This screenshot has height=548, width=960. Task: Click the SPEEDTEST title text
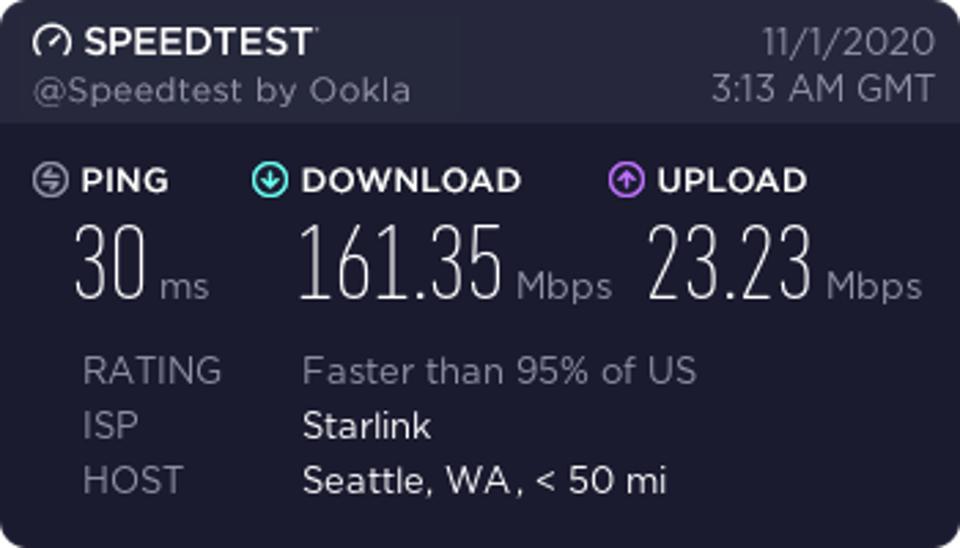(200, 42)
